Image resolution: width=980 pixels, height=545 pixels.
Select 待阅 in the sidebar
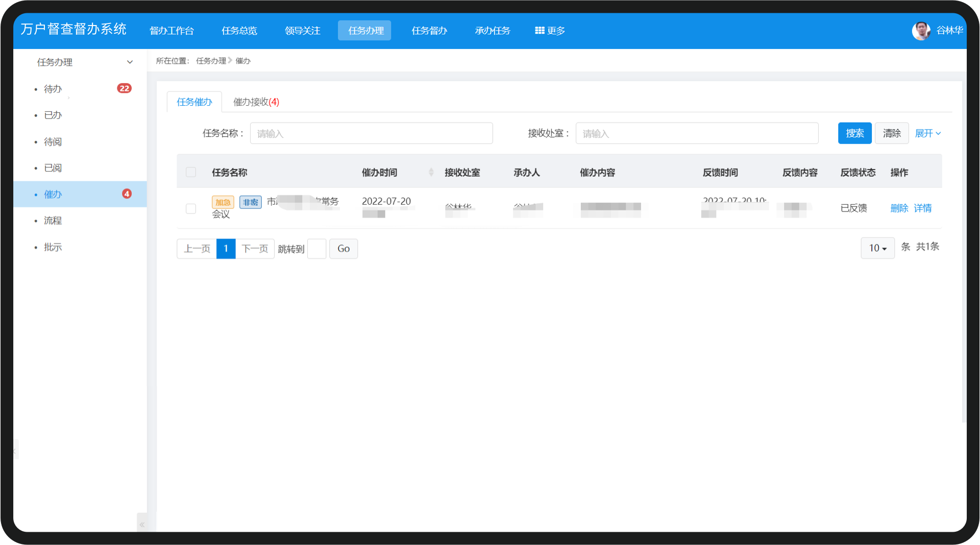(x=53, y=141)
